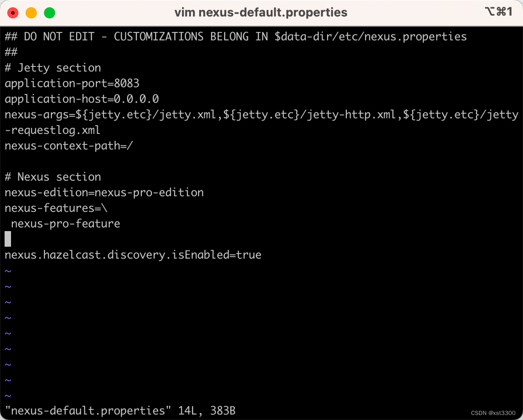
Task: Click the yellow minimize traffic light
Action: (31, 13)
